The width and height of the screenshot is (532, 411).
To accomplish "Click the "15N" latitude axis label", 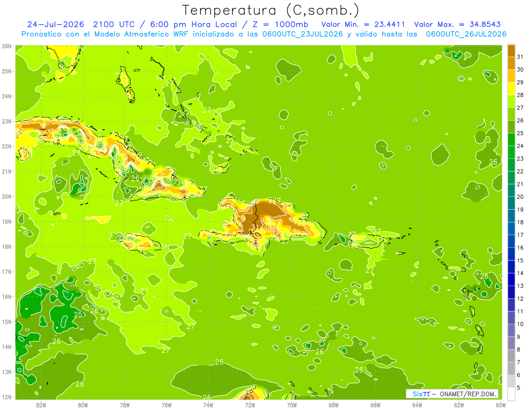I will tap(6, 322).
